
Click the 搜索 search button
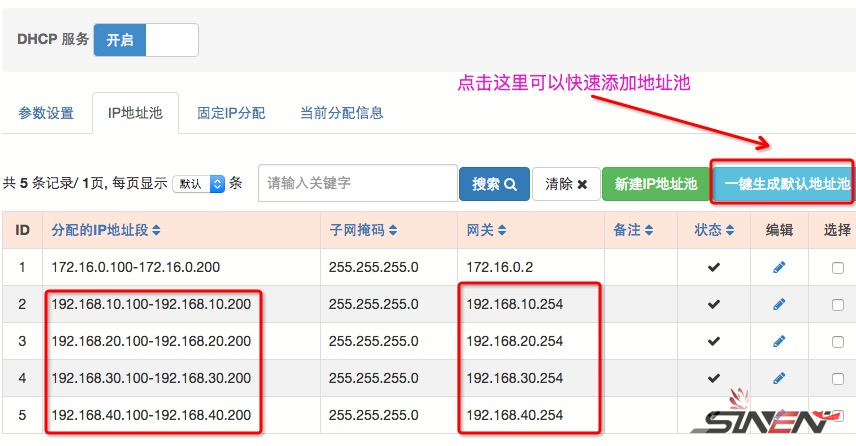494,184
